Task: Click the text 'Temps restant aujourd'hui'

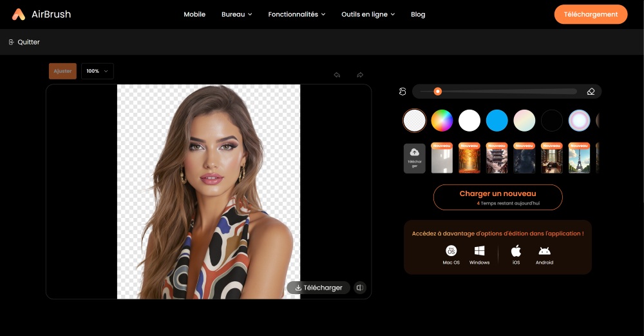Action: [510, 203]
